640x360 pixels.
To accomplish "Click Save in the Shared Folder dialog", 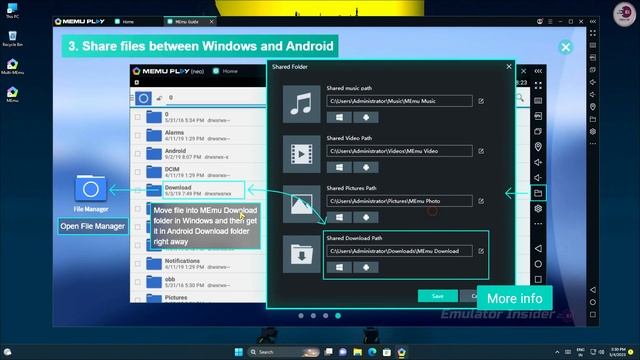I will coord(438,296).
